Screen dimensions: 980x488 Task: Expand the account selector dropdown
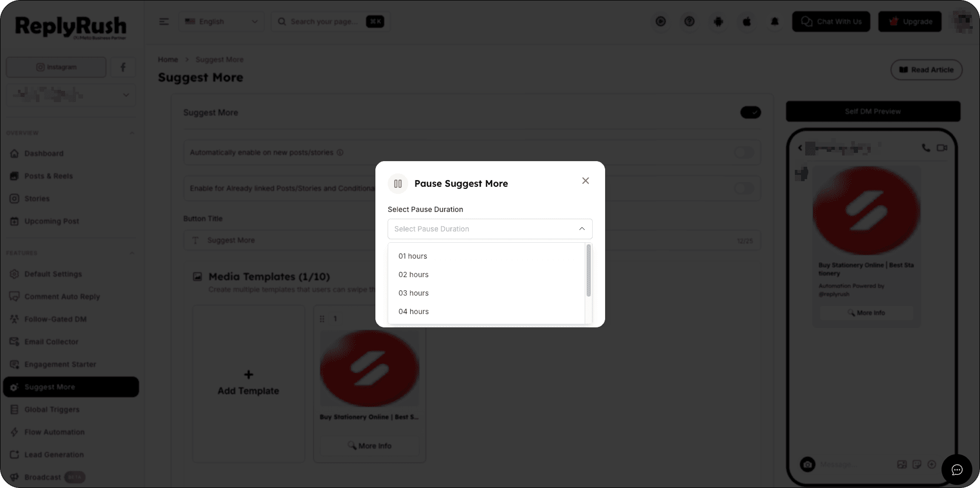coord(71,95)
